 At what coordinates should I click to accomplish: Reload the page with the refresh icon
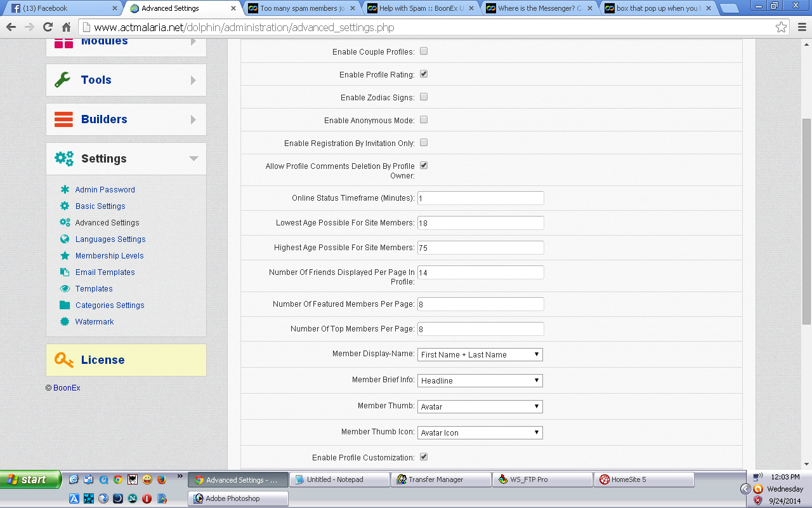tap(48, 27)
